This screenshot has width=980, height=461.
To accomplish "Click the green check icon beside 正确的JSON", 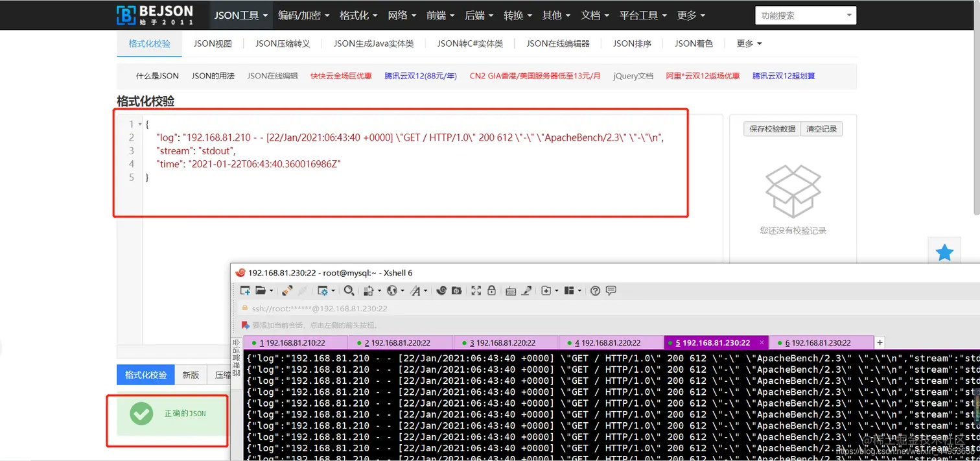I will (x=141, y=413).
